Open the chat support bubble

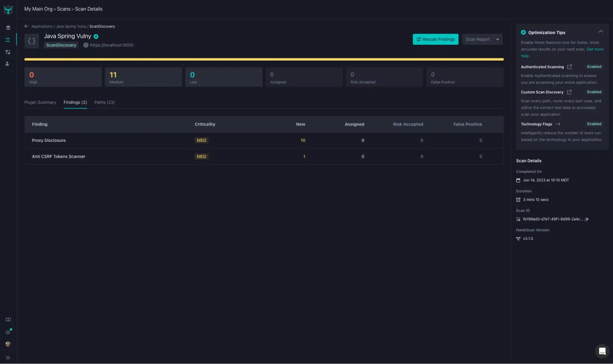pyautogui.click(x=602, y=351)
